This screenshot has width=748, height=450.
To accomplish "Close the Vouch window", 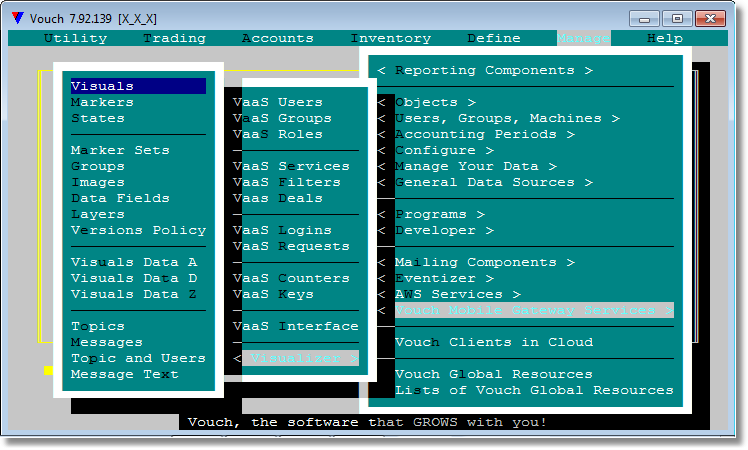I will 710,19.
